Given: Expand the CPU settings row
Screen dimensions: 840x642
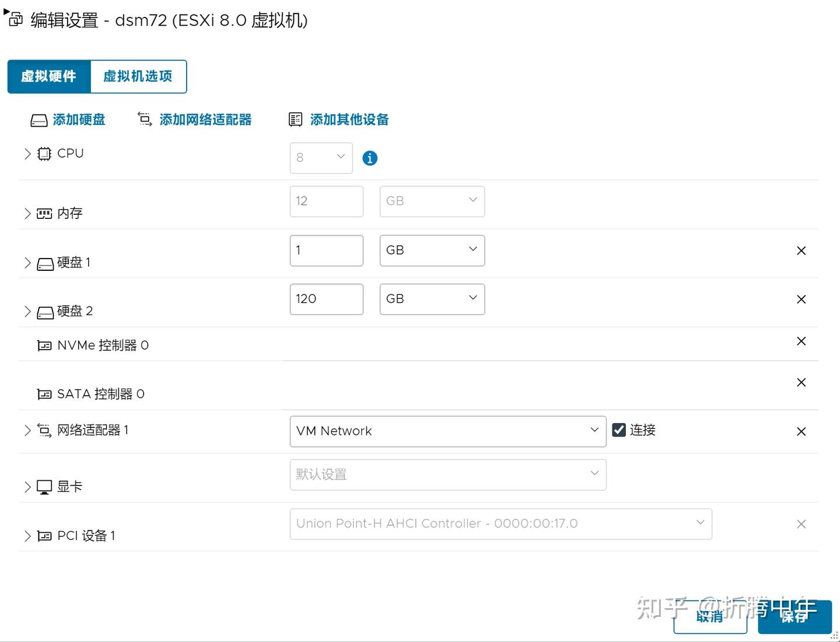Looking at the screenshot, I should click(x=27, y=153).
